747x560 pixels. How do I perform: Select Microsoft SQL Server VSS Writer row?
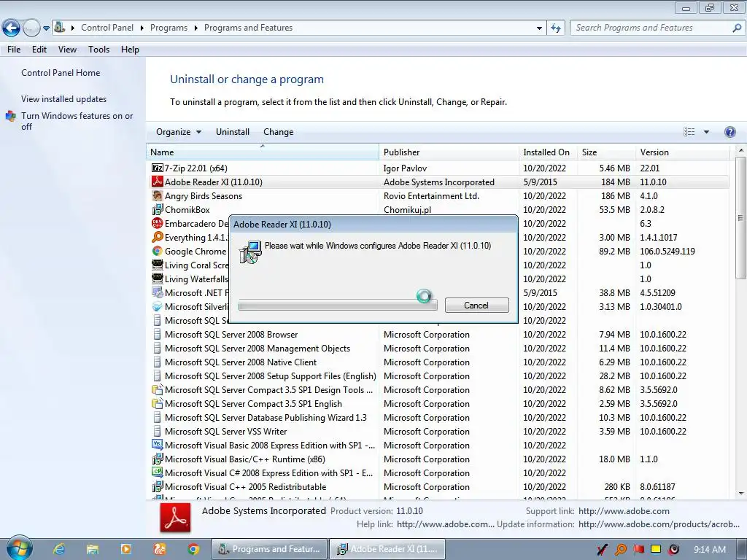[x=438, y=432]
